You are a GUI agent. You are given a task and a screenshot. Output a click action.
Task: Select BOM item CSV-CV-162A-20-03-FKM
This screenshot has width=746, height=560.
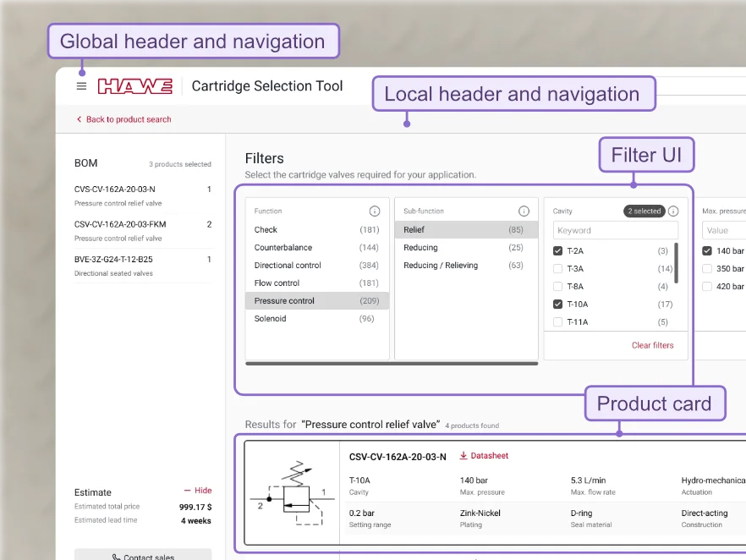143,231
